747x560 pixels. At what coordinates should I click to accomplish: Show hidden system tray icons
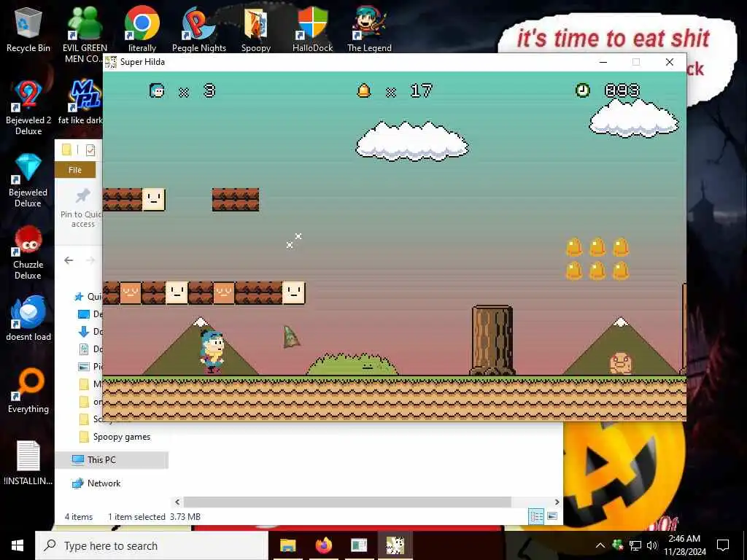[x=600, y=545]
